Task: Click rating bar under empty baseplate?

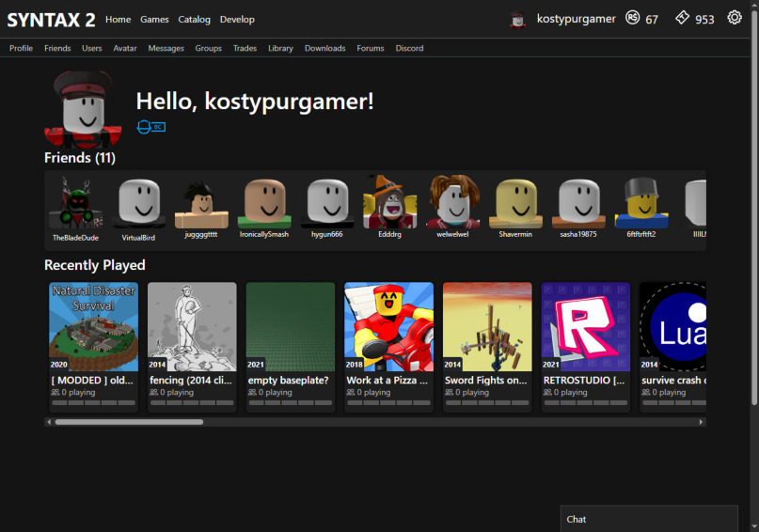Action: tap(291, 402)
